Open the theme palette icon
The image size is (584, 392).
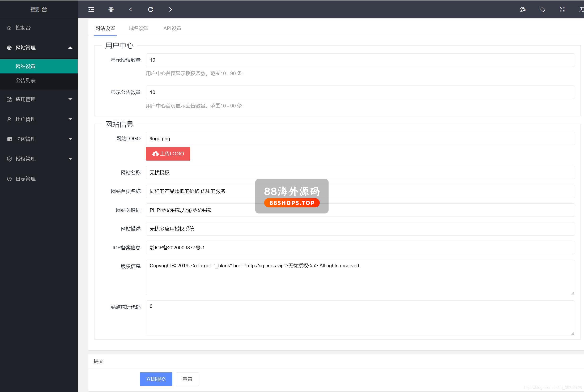[523, 9]
